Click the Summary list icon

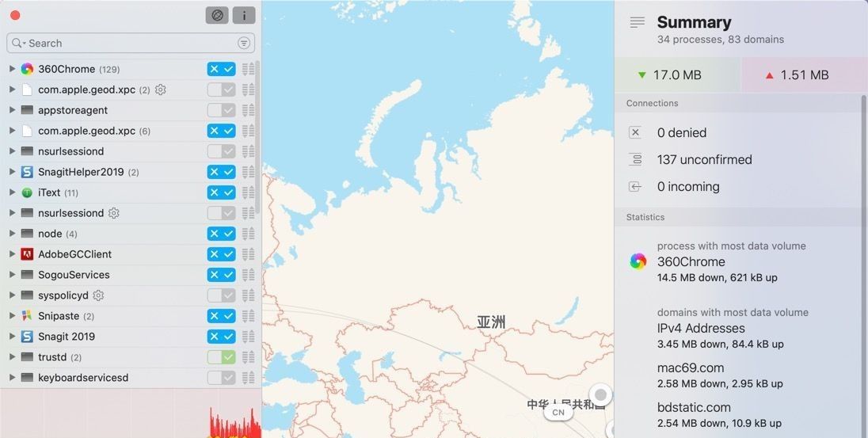tap(637, 23)
